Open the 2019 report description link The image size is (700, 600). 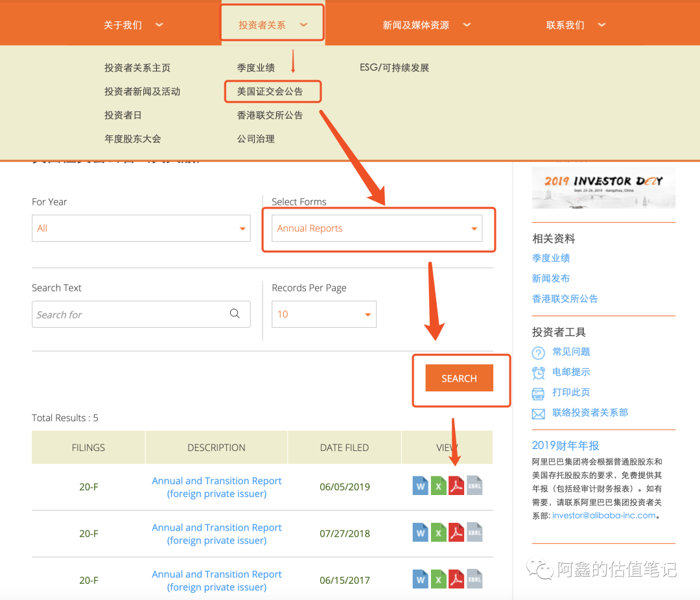tap(216, 487)
